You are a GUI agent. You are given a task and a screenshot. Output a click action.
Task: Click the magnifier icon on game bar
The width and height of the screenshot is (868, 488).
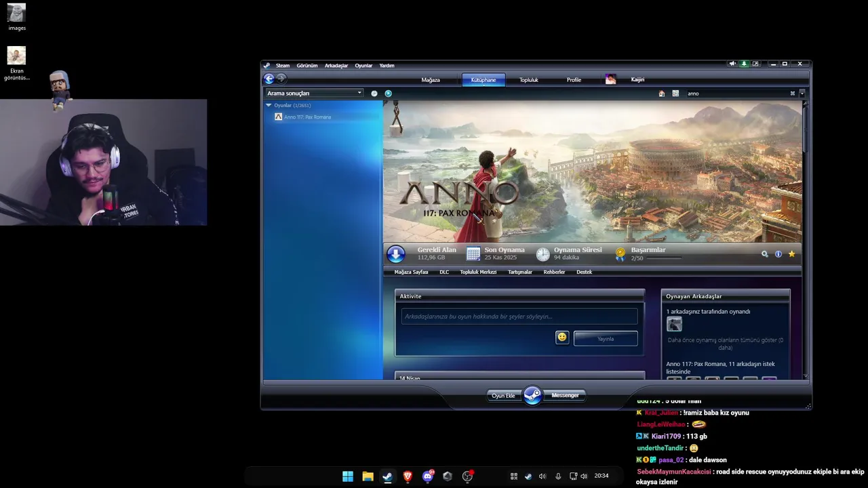pyautogui.click(x=765, y=254)
